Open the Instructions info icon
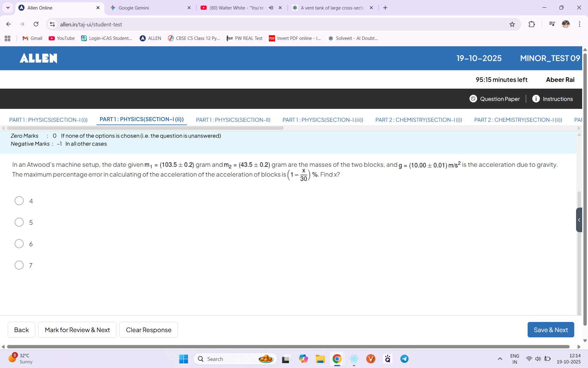This screenshot has height=368, width=588. [x=536, y=99]
